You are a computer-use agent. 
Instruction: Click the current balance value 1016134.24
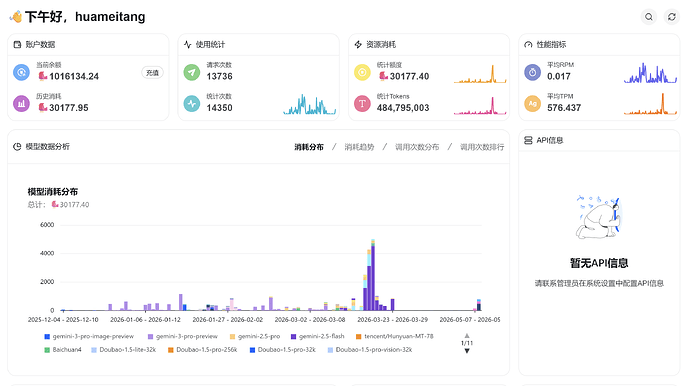point(74,76)
